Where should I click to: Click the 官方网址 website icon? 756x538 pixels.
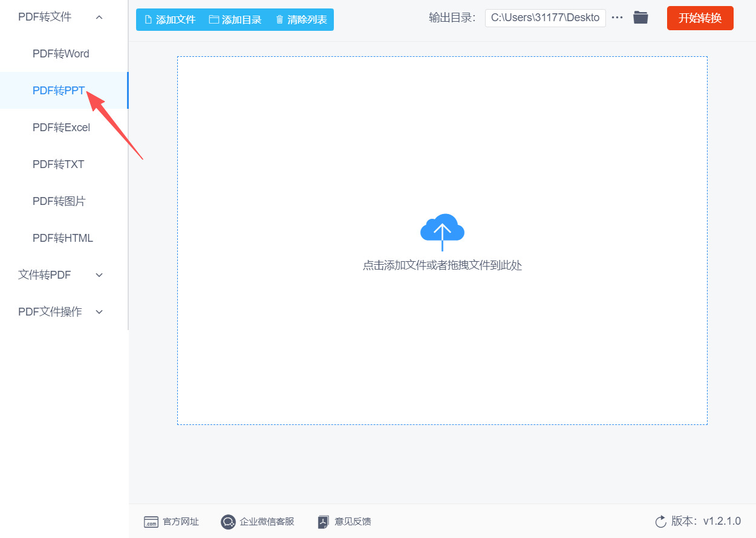(x=151, y=522)
